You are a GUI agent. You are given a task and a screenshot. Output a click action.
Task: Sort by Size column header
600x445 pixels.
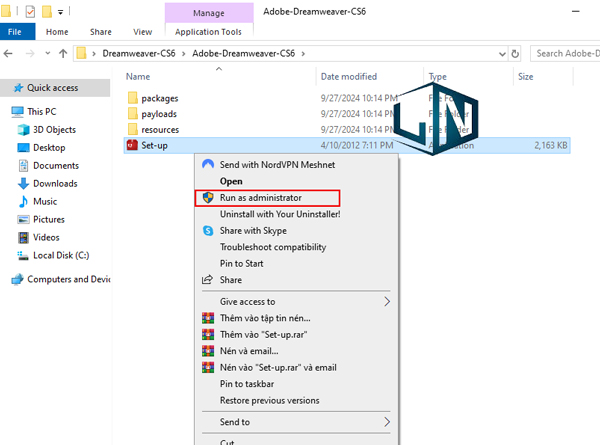pyautogui.click(x=526, y=77)
